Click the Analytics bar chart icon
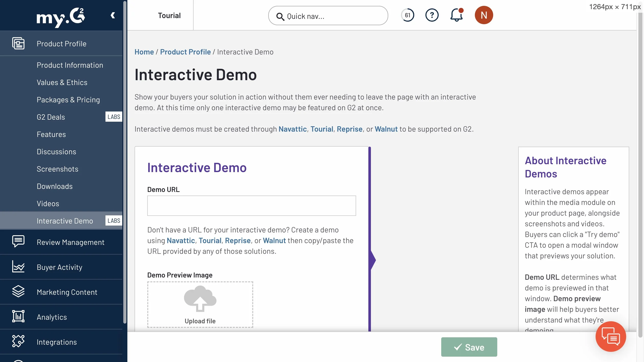 pyautogui.click(x=18, y=316)
